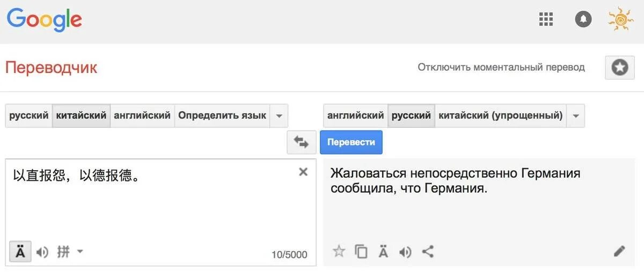The image size is (644, 278).
Task: Clear the Chinese source text
Action: tap(303, 172)
